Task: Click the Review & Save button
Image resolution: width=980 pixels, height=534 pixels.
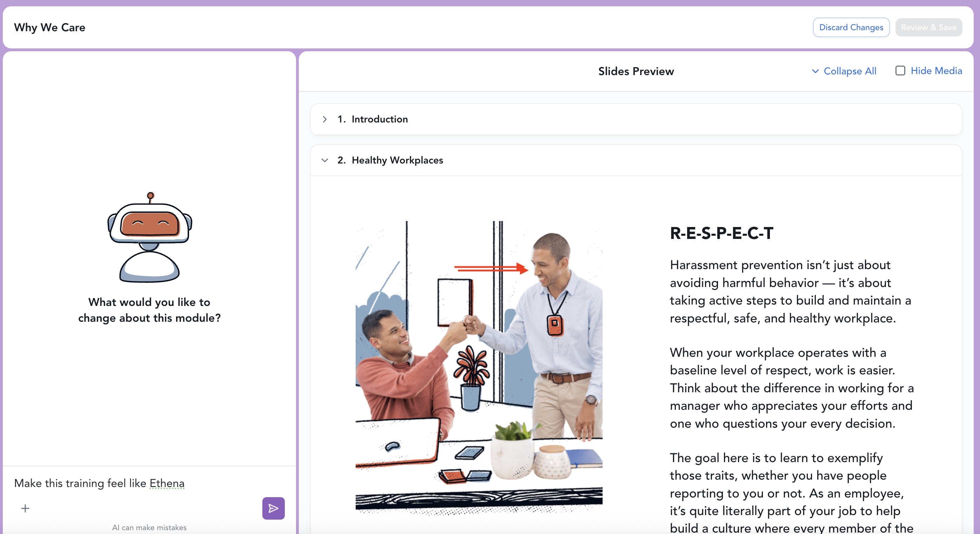Action: (x=929, y=27)
